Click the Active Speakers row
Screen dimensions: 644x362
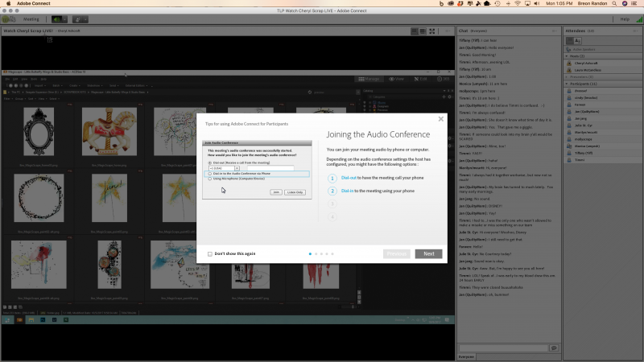[602, 49]
